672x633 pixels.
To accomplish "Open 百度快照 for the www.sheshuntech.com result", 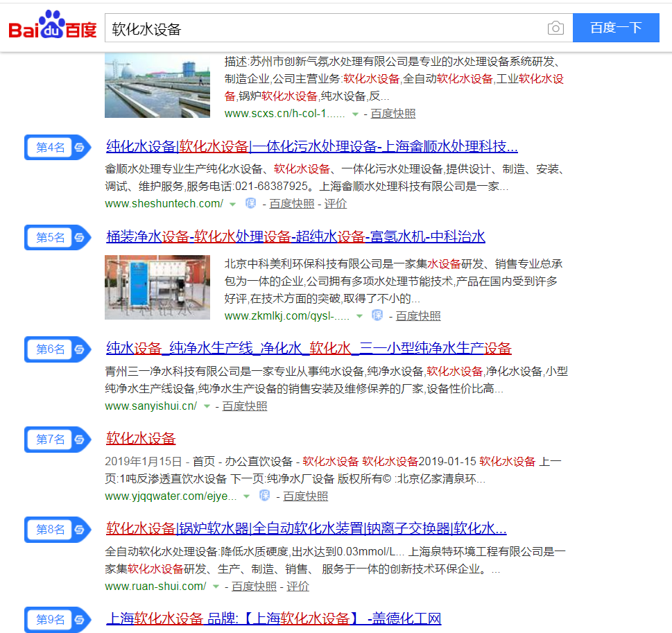I will pos(292,204).
